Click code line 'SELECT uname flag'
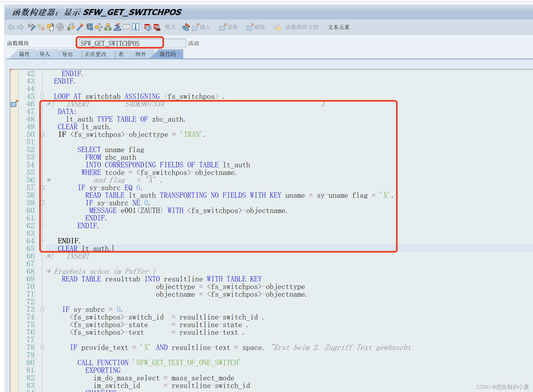The width and height of the screenshot is (533, 392). 111,150
